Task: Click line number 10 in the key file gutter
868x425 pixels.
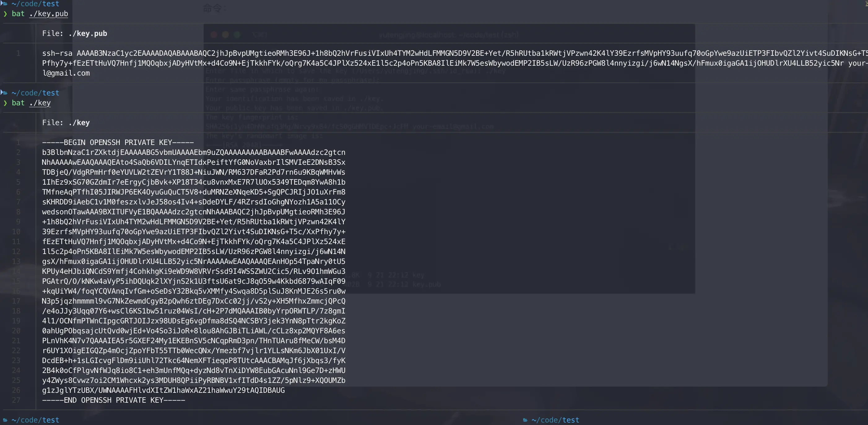Action: click(16, 232)
